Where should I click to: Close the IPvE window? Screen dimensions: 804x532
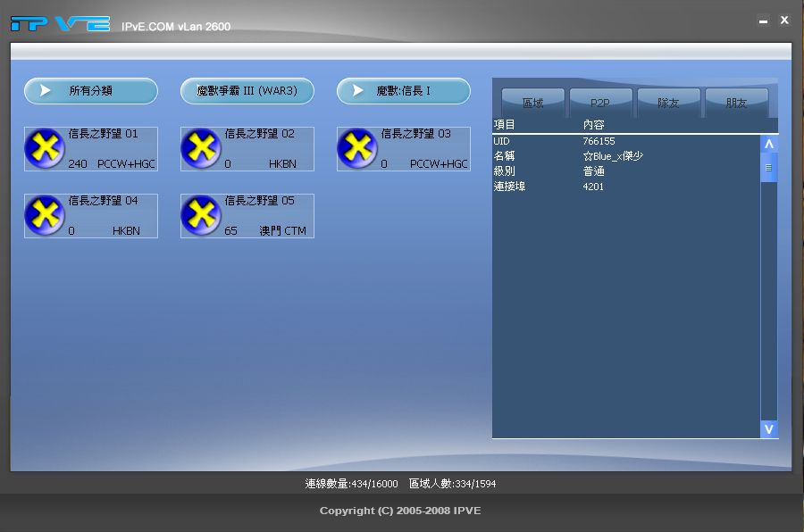coord(784,20)
